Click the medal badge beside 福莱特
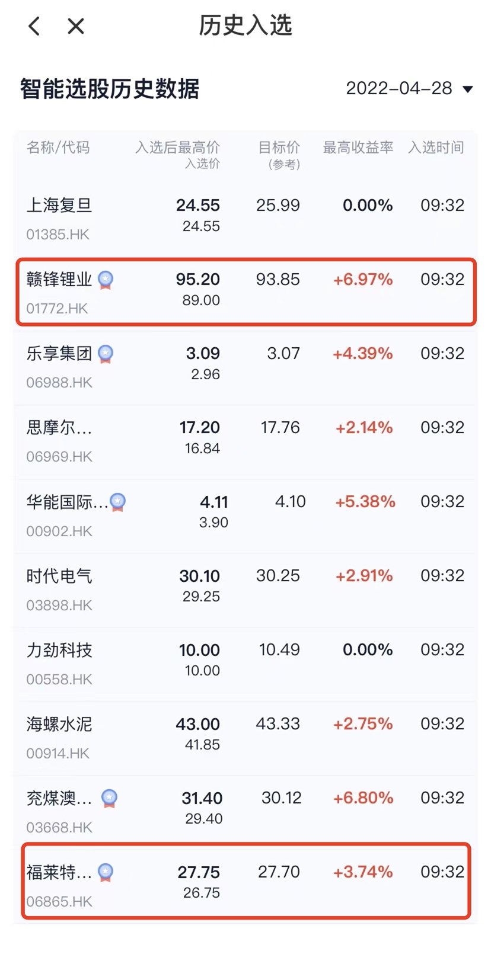This screenshot has width=491, height=980. click(x=106, y=872)
